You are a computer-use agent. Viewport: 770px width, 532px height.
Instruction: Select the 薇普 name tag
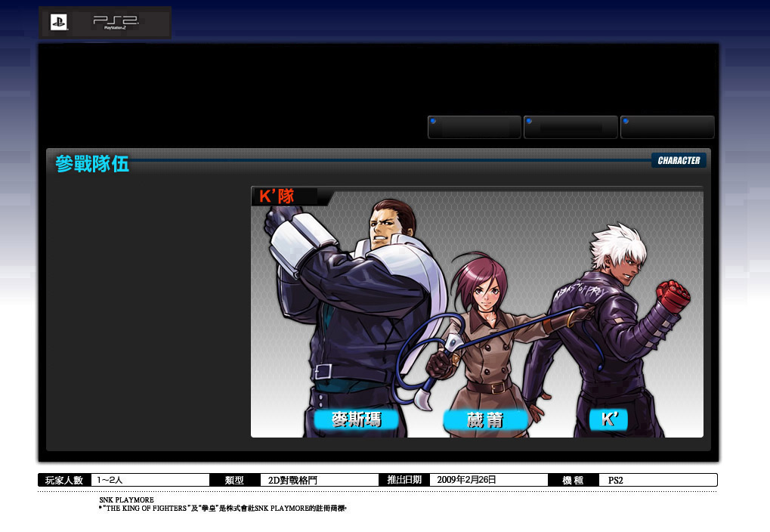pyautogui.click(x=484, y=420)
